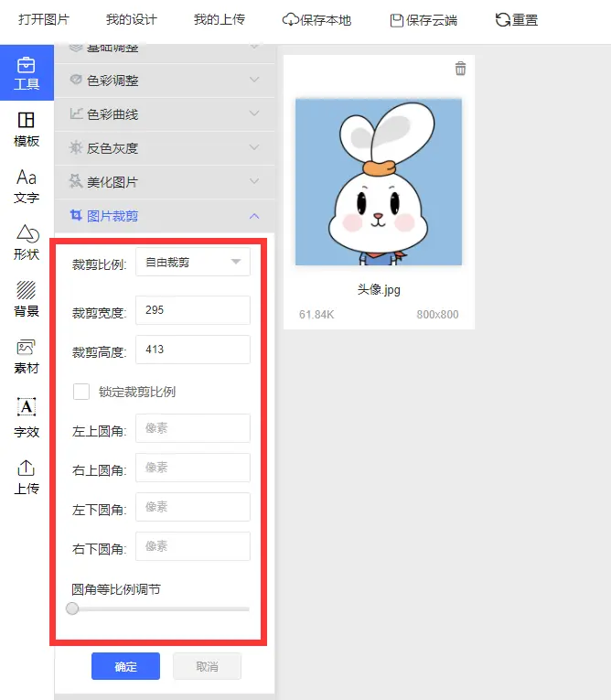611x700 pixels.
Task: Click the 61.84K file size text
Action: pyautogui.click(x=316, y=315)
